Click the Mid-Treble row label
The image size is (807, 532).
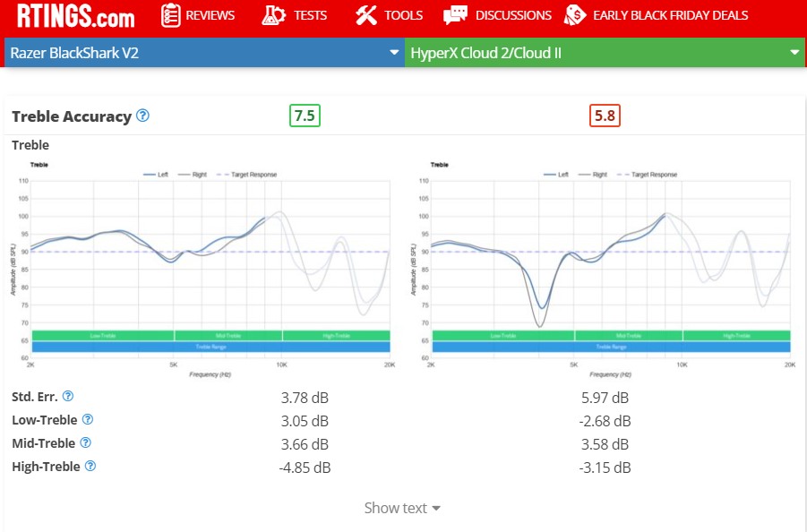point(43,443)
